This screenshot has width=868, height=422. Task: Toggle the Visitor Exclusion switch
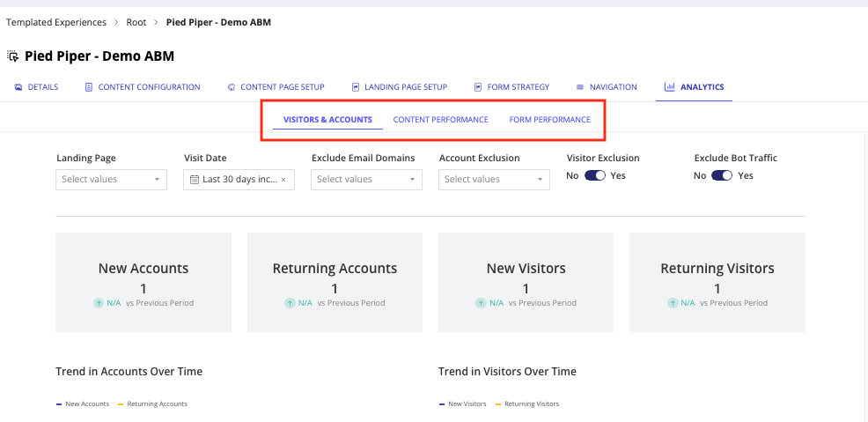coord(595,175)
